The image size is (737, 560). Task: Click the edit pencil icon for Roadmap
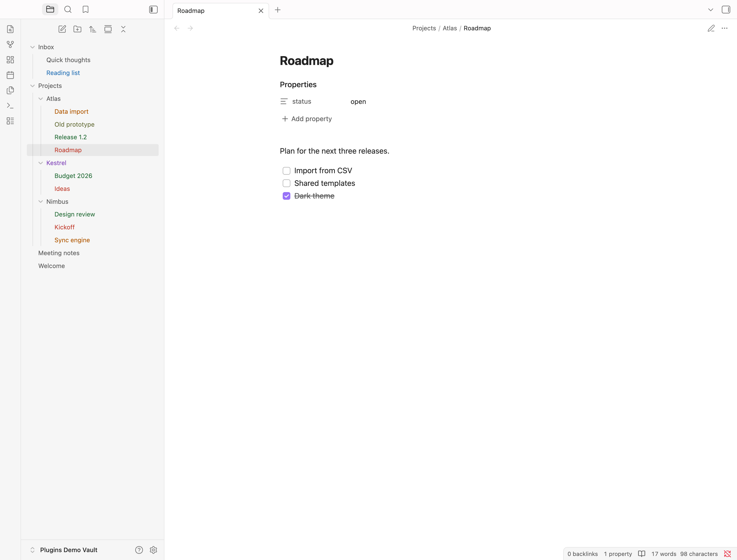(711, 28)
